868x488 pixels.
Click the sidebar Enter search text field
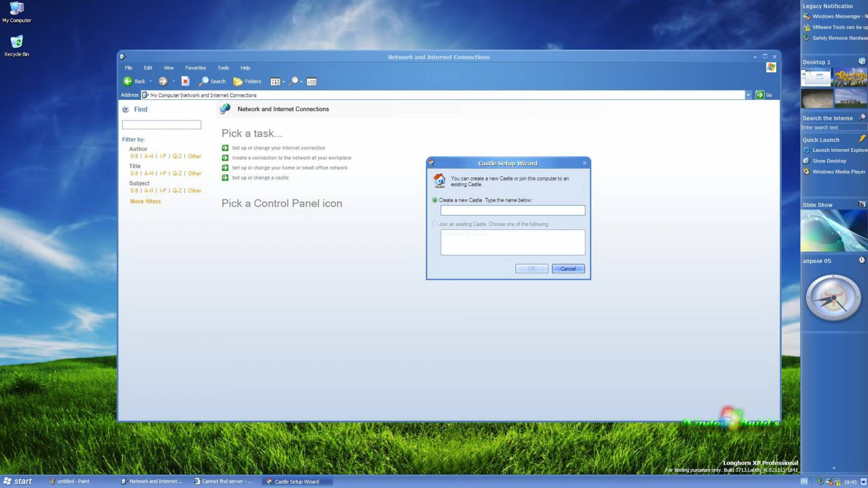point(834,127)
